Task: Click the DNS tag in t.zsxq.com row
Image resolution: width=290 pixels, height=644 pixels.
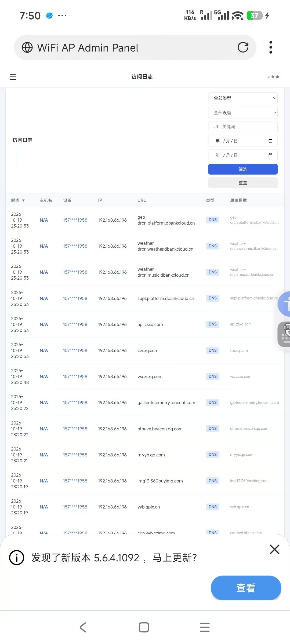Action: 213,350
